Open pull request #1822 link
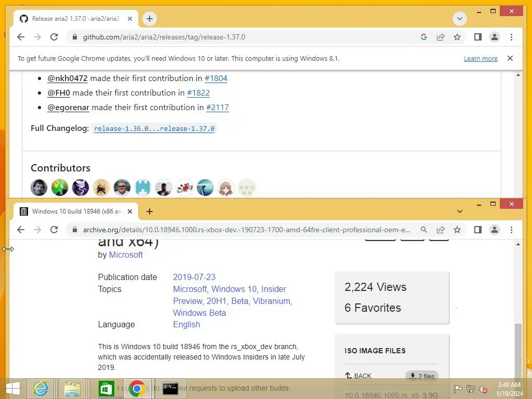 [198, 93]
